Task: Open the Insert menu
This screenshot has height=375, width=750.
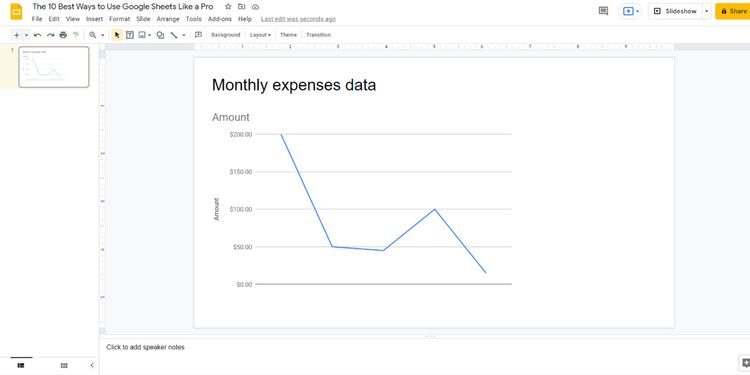Action: [94, 19]
